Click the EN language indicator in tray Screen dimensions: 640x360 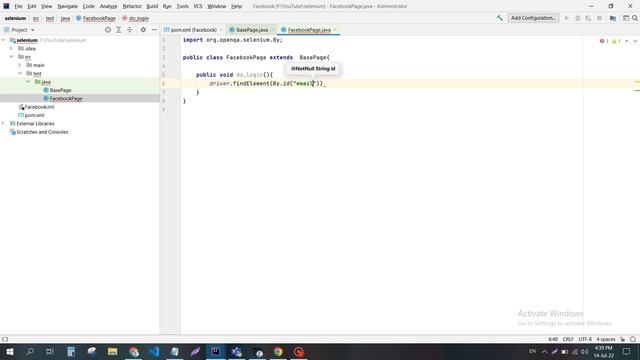click(532, 351)
